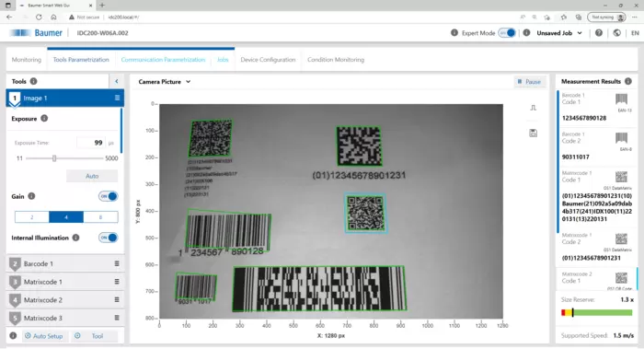Click info icon beside Exposure heading
The height and width of the screenshot is (349, 644).
click(x=44, y=119)
